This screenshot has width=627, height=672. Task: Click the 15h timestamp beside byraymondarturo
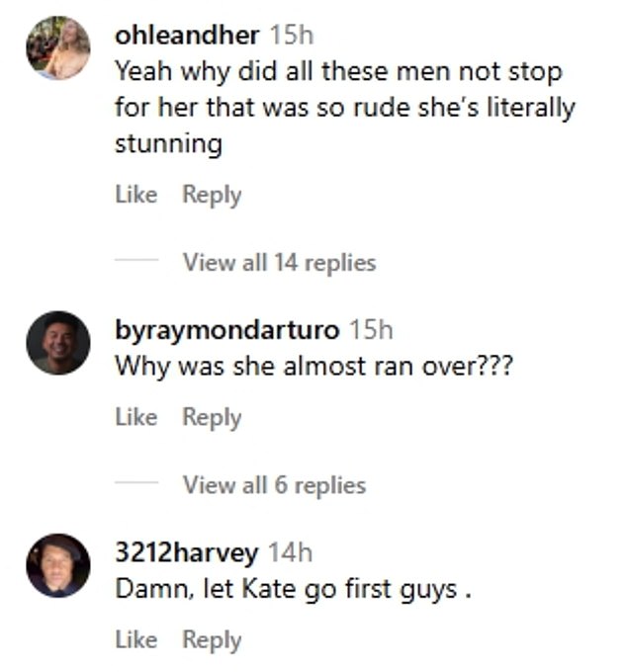click(371, 330)
